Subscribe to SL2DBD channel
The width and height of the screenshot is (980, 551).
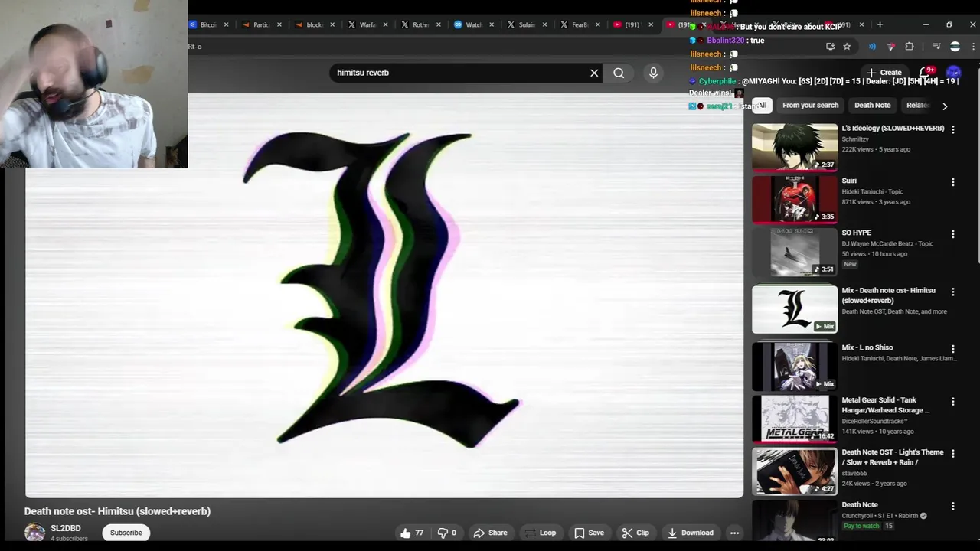[x=126, y=533]
